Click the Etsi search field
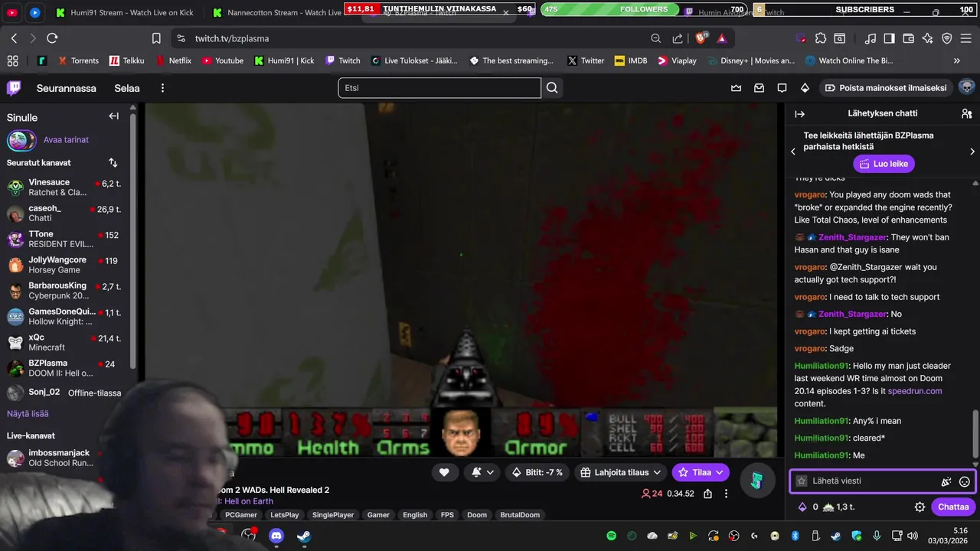Screen dimensions: 980x551 (439, 88)
